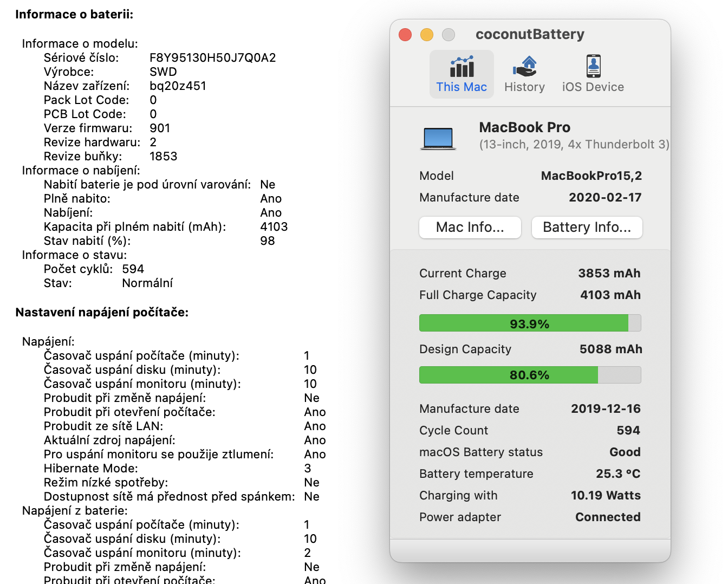728x584 pixels.
Task: Select the device name 'bq20z451'
Action: [x=178, y=86]
